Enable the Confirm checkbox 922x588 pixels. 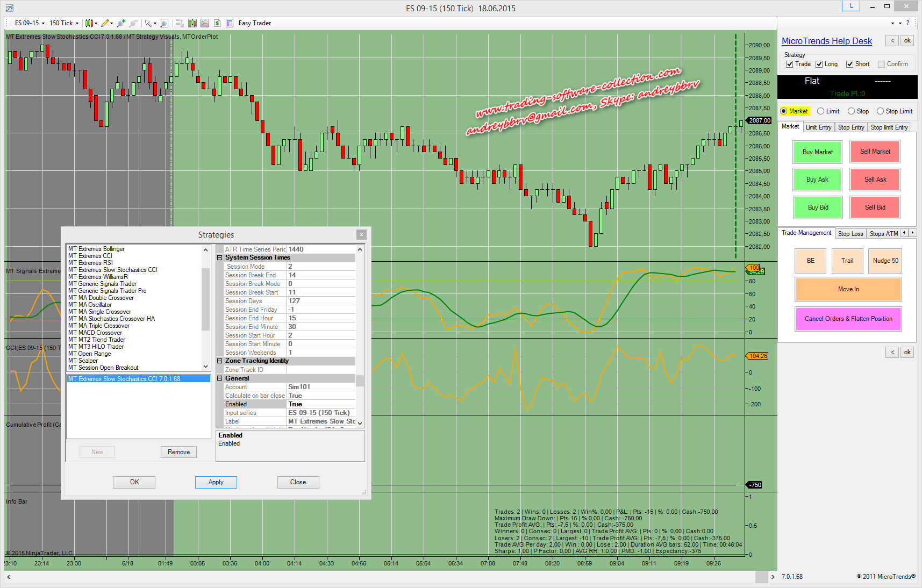click(x=881, y=64)
